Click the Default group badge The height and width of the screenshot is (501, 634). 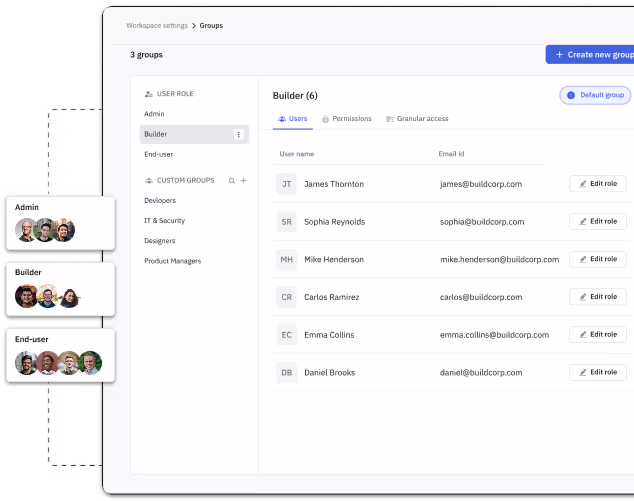[x=595, y=95]
